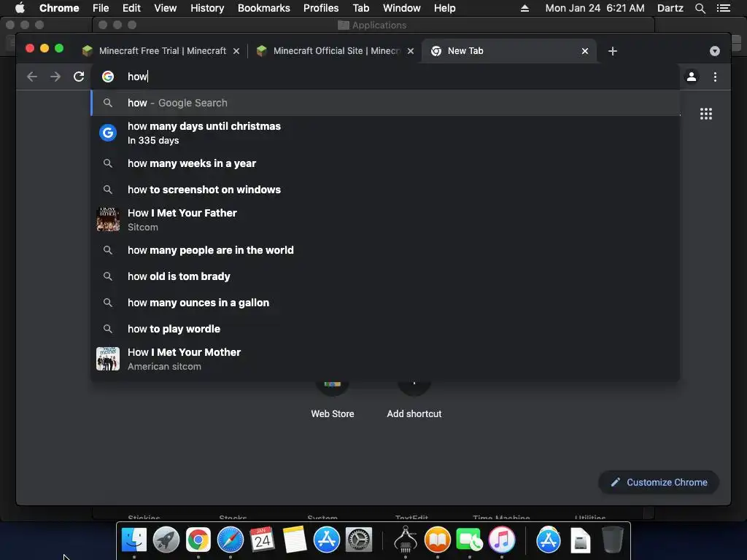Open Chrome three-dot menu

tap(715, 77)
